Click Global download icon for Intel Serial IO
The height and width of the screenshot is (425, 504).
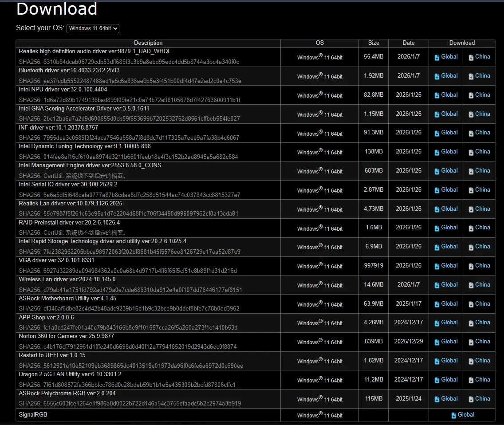tap(437, 190)
